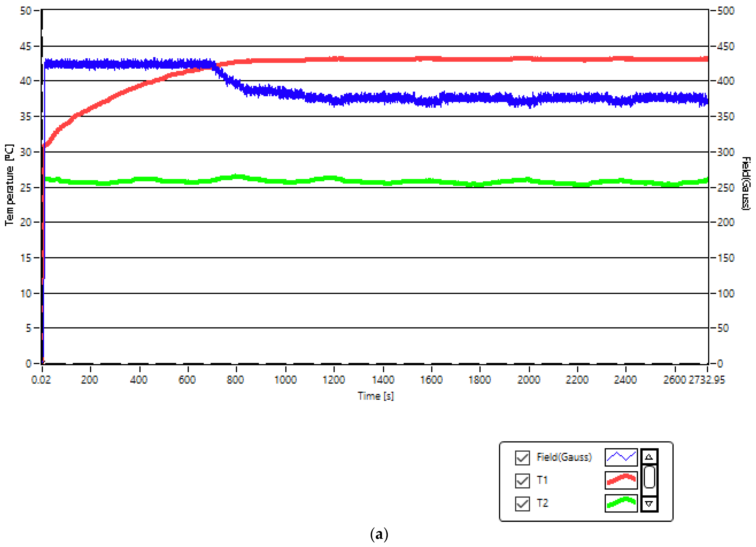Screen dimensions: 756x547
Task: Toggle the T2 plot visibility checkbox
Action: click(x=522, y=504)
